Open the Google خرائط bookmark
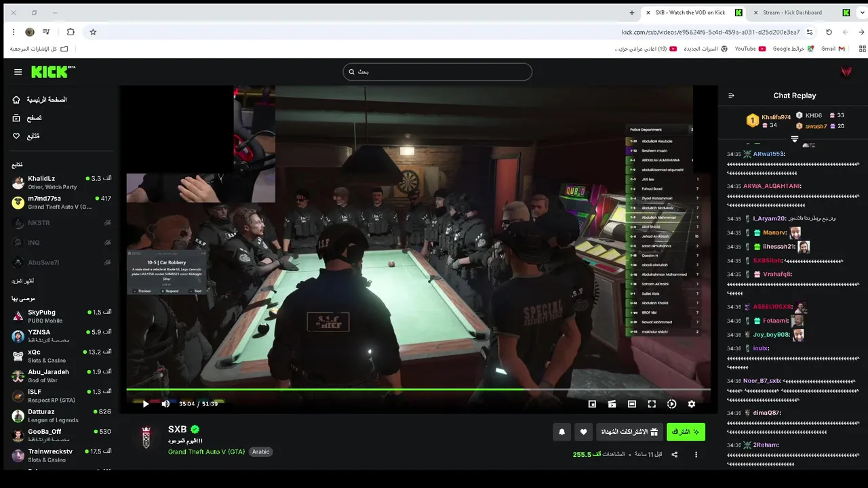 [793, 49]
